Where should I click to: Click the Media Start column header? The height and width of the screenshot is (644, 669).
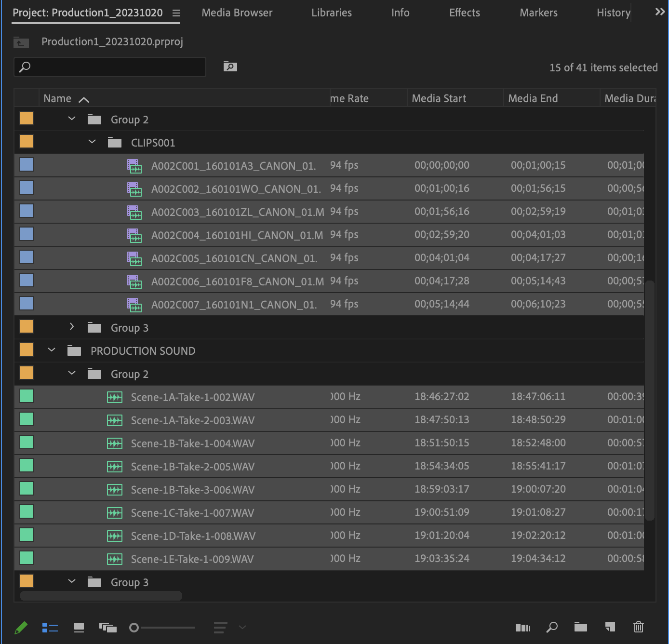(455, 98)
